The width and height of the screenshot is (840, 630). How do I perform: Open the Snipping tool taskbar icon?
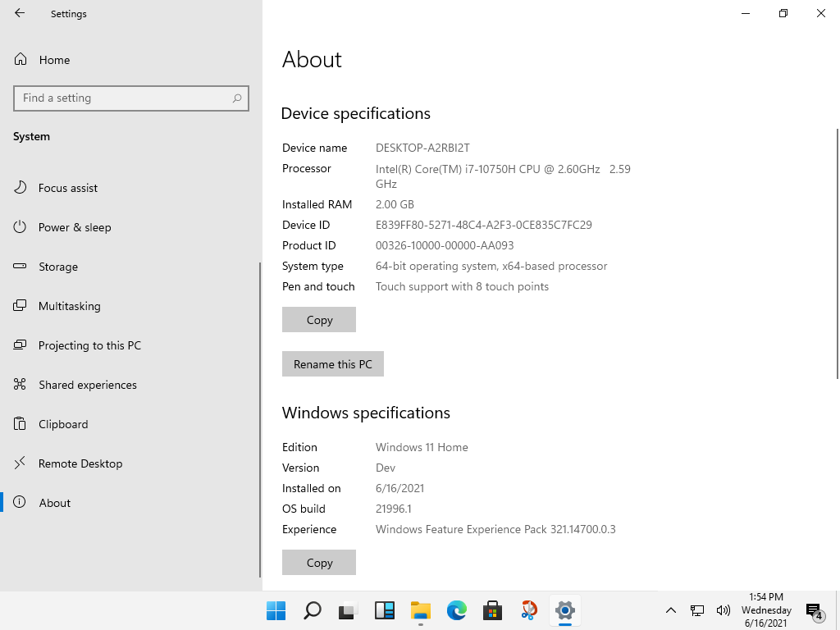click(529, 610)
